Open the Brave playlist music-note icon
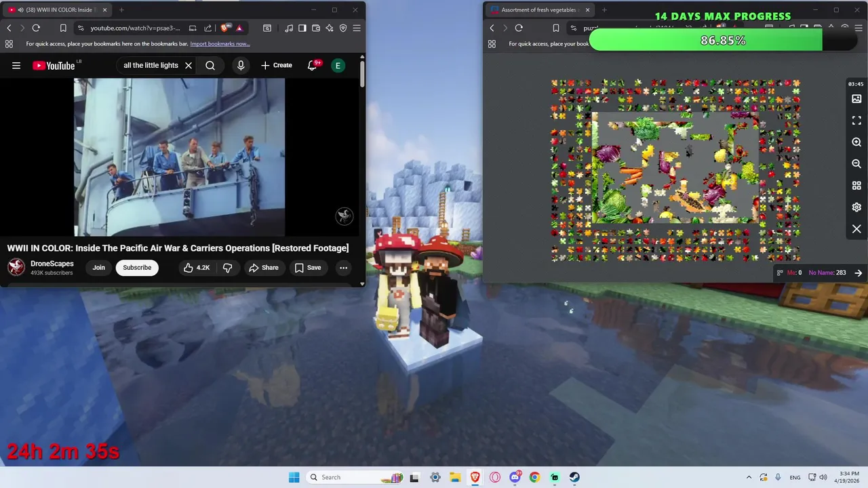Screen dimensions: 868x488 [x=290, y=28]
